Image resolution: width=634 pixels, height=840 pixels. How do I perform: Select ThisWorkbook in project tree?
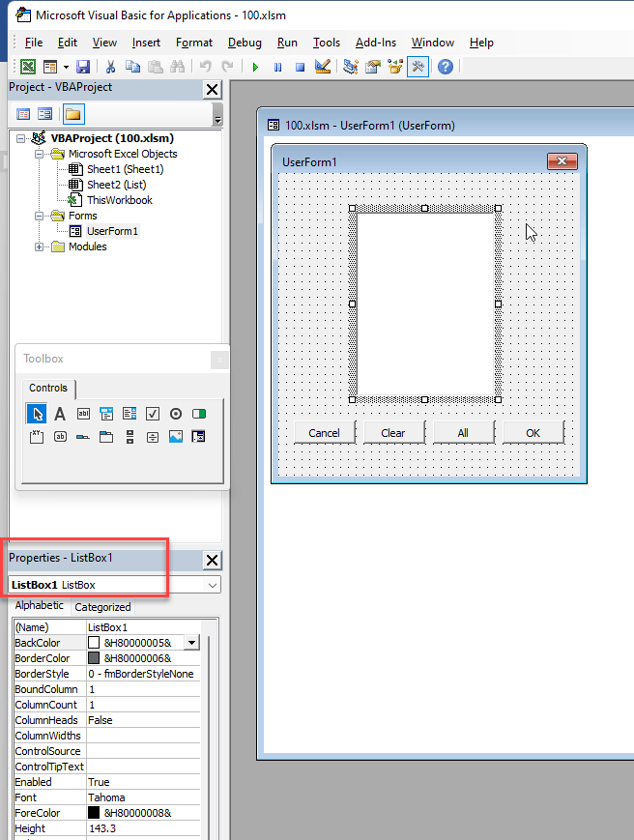pos(120,200)
